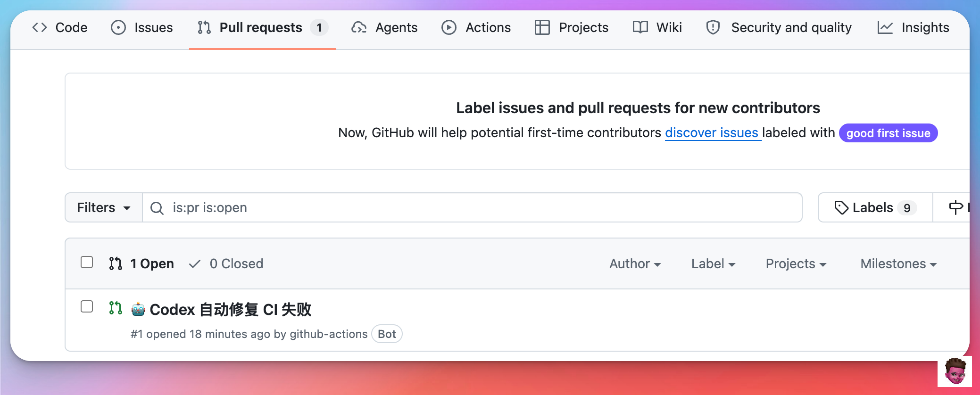Image resolution: width=980 pixels, height=395 pixels.
Task: Check the box for the Codex pull request
Action: click(87, 306)
